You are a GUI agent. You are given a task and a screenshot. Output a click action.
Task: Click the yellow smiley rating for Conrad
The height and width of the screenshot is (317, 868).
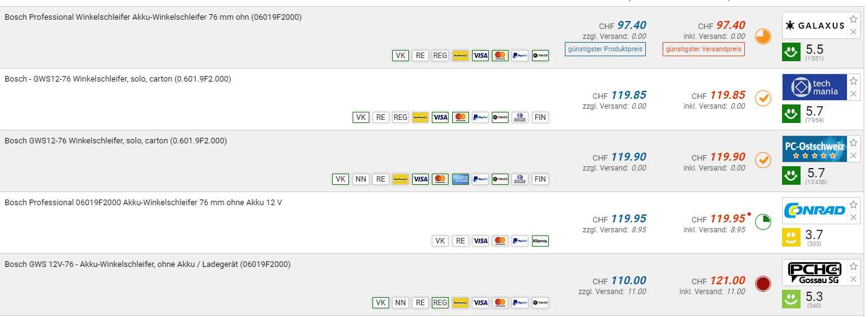(791, 237)
